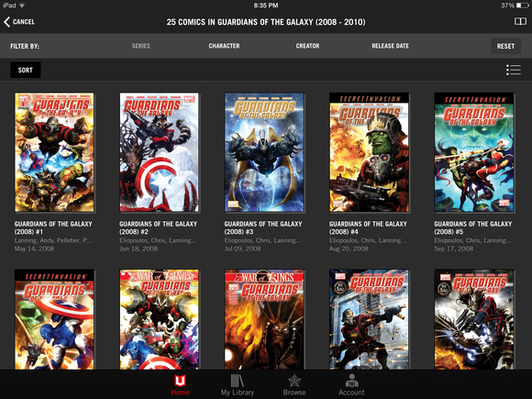Filter by Release Date

[x=390, y=46]
